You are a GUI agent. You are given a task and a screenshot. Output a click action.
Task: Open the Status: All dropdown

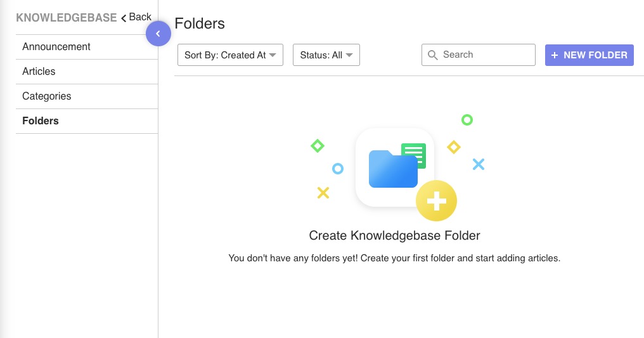pos(326,55)
